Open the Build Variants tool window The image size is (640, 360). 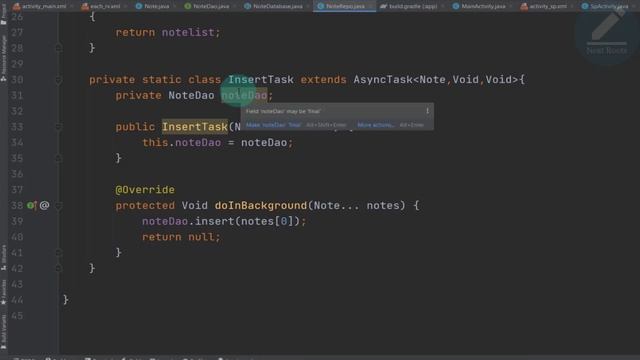[x=4, y=331]
